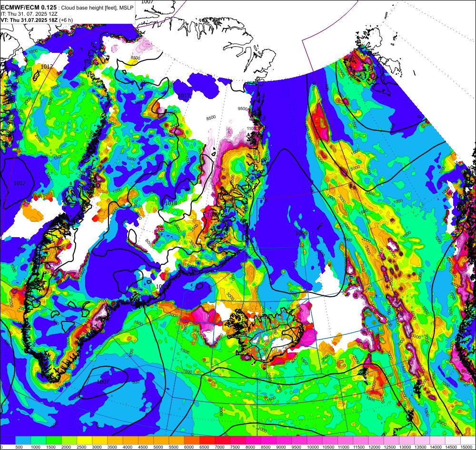Viewport: 476px width, 450px height.
Task: Click the '15000' legend scale label
Action: click(467, 447)
